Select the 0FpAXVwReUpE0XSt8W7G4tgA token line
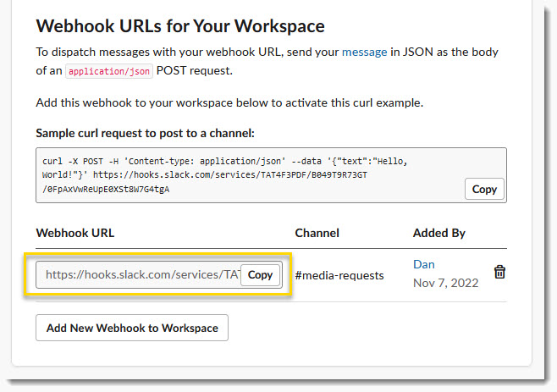Viewport: 557px width, 392px height. pyautogui.click(x=106, y=190)
